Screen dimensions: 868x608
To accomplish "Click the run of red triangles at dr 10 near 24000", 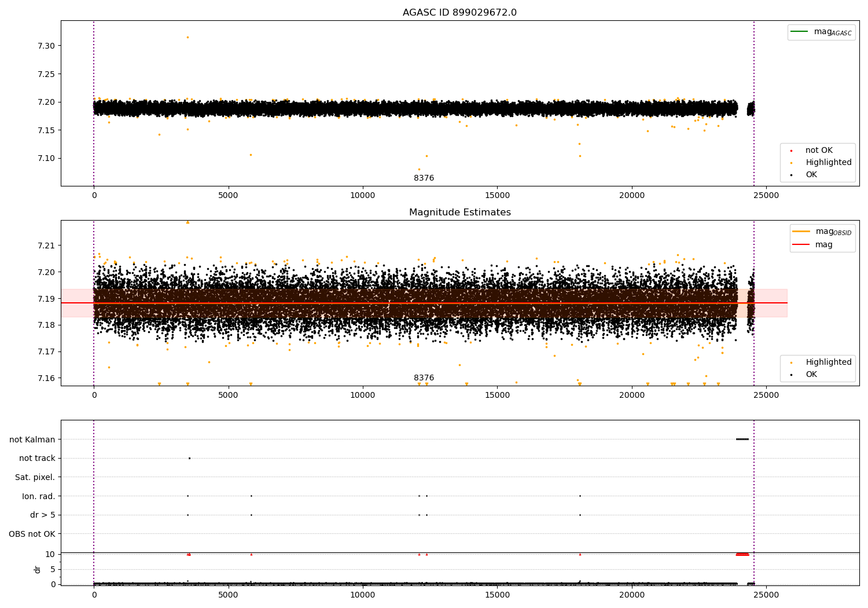I will coord(742,554).
